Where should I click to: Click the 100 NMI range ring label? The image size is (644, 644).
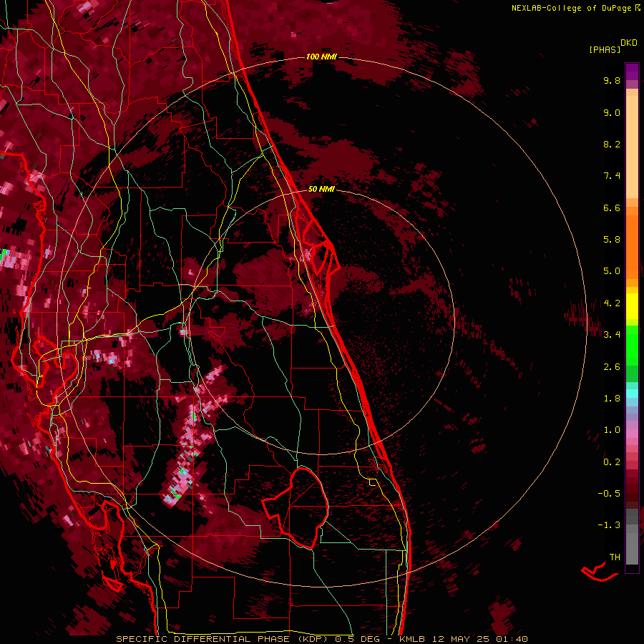[x=321, y=57]
